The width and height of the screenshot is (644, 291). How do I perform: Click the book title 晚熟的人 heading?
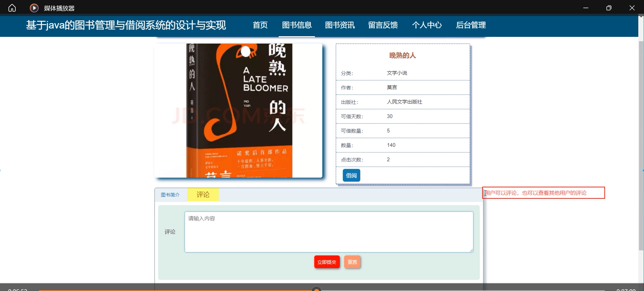pyautogui.click(x=402, y=56)
